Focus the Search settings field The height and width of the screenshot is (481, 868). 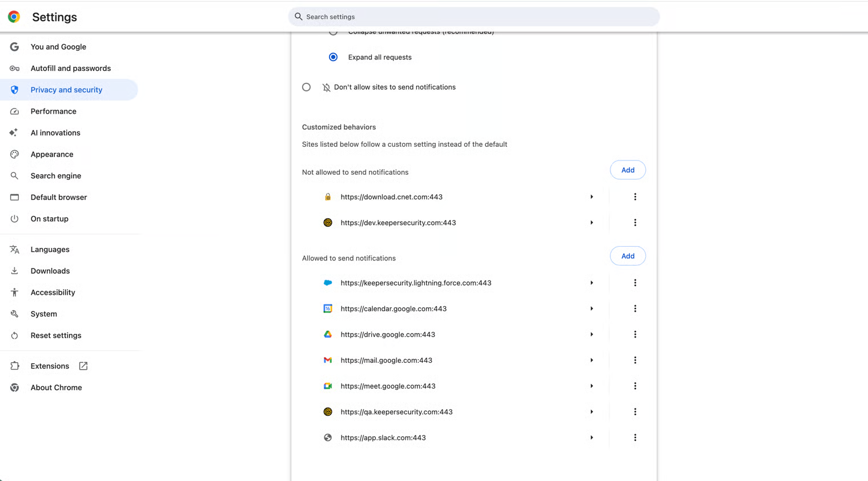474,17
